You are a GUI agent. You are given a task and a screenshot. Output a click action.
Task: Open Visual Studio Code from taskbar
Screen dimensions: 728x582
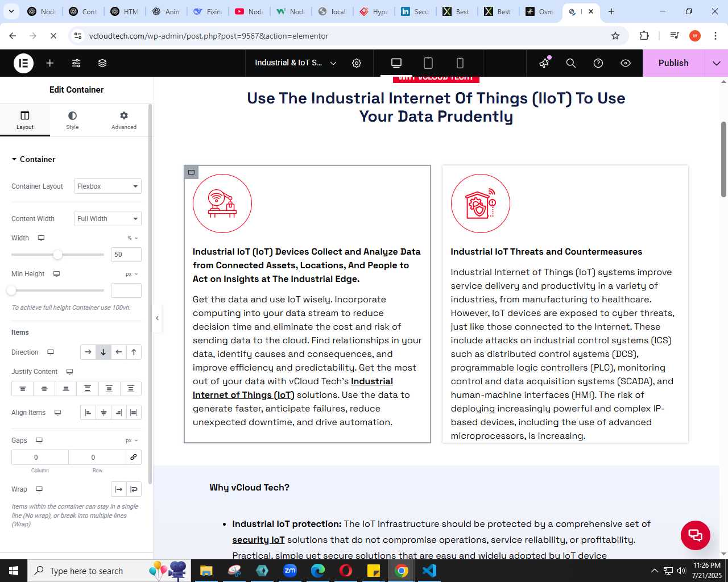pos(429,571)
